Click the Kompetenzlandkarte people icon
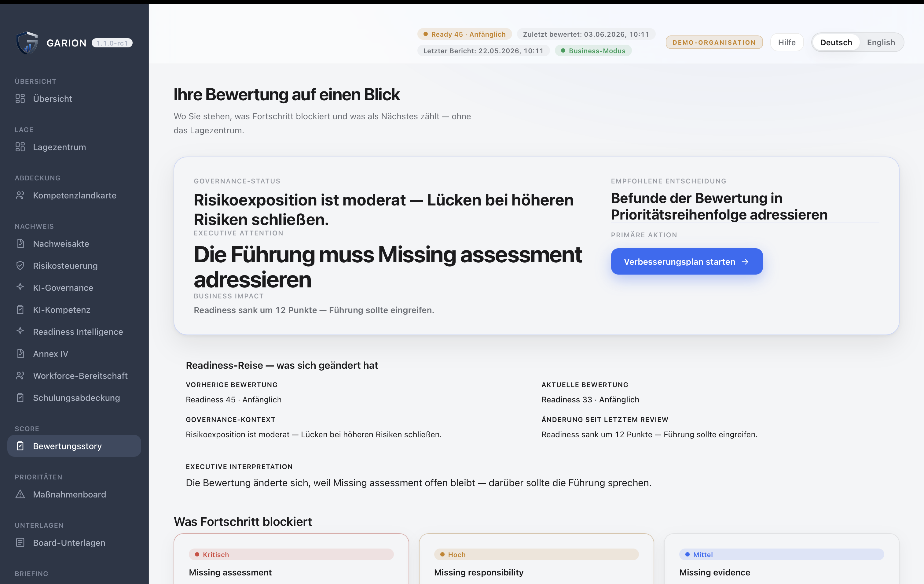The image size is (924, 584). click(20, 195)
